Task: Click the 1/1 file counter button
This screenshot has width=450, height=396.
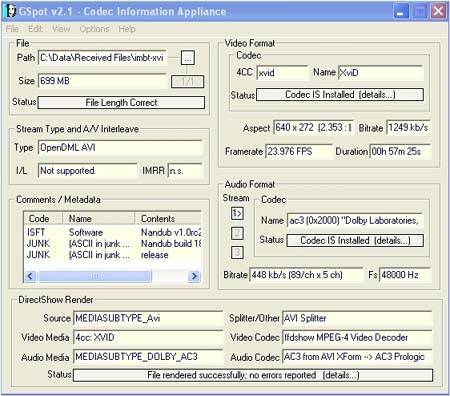Action: pyautogui.click(x=187, y=82)
